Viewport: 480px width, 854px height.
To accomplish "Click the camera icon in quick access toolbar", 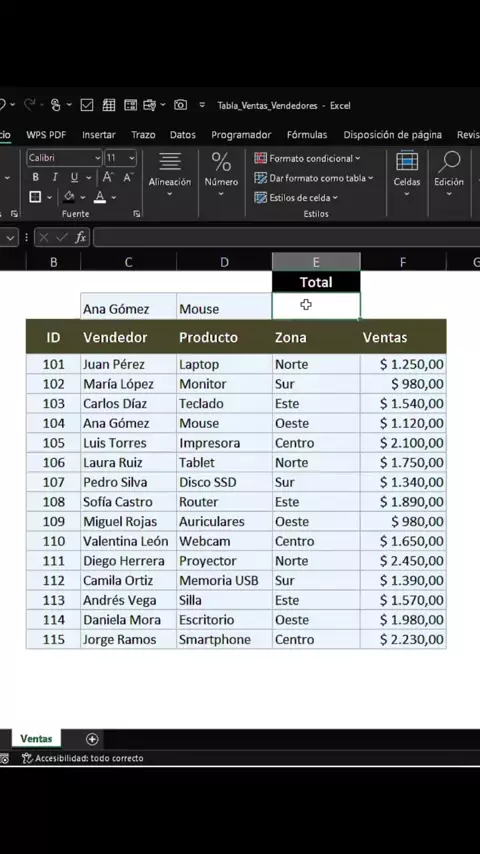I will (x=180, y=105).
